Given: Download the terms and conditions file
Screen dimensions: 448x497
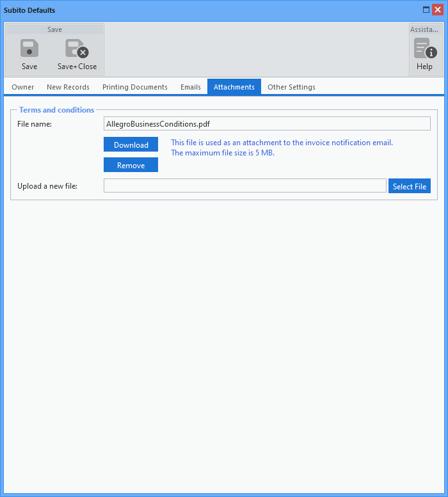Looking at the screenshot, I should click(131, 145).
